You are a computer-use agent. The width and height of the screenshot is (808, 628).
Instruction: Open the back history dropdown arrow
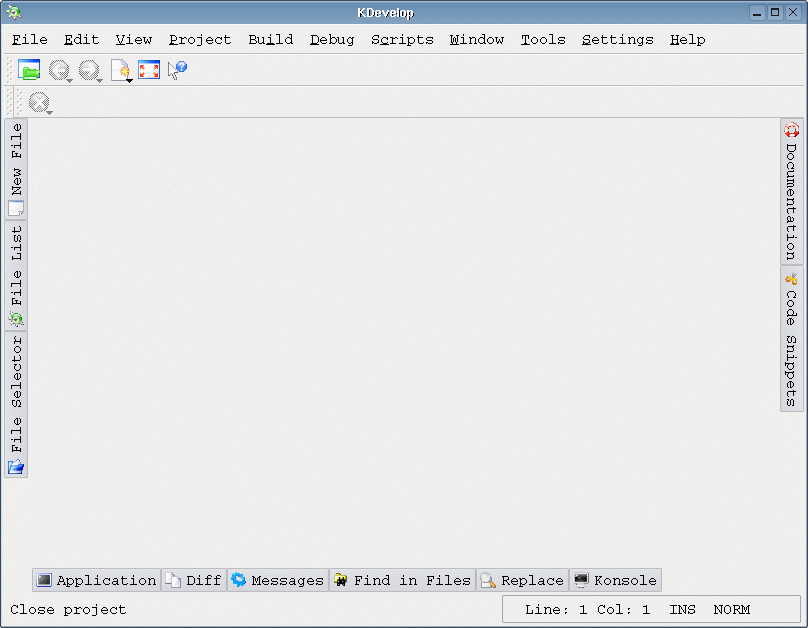click(70, 81)
